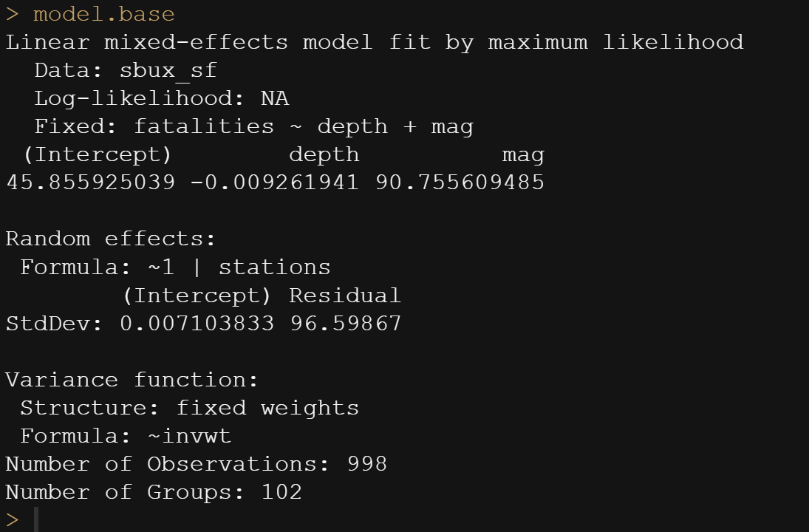Viewport: 809px width, 532px height.
Task: Select the mag coefficient 90.755609485
Action: point(460,183)
